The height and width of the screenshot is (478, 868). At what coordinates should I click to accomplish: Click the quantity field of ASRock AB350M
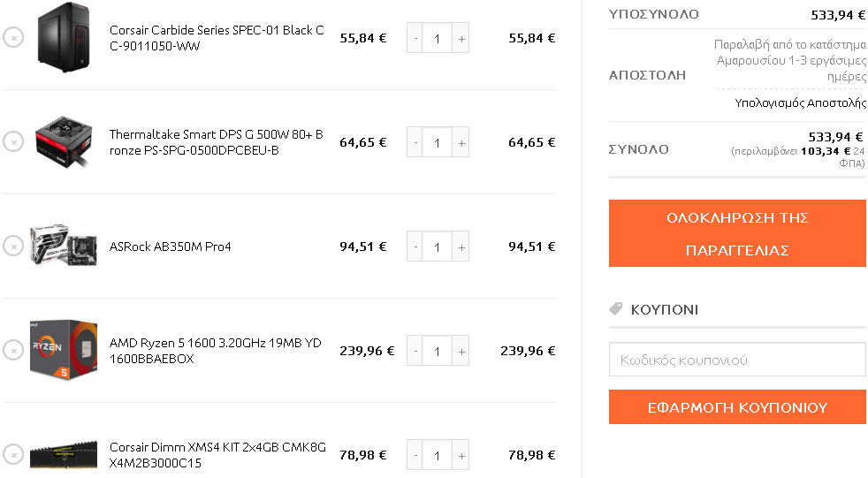coord(438,247)
